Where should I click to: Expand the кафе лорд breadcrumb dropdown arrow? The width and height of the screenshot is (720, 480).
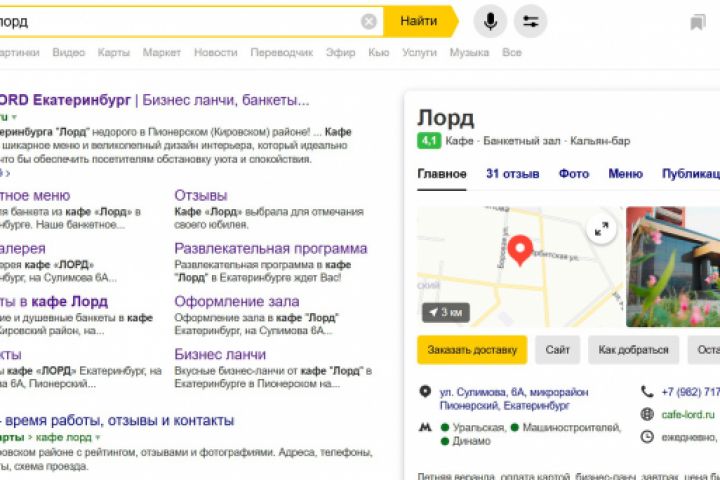[x=97, y=438]
